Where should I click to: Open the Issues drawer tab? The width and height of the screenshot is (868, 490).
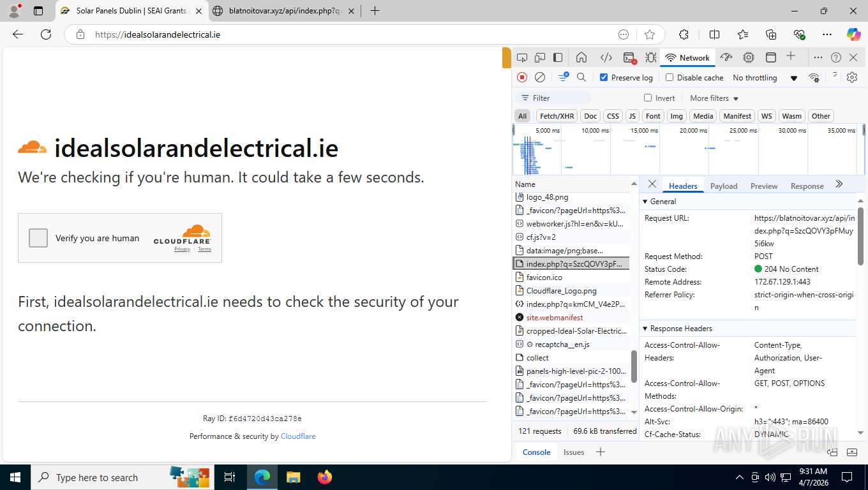(x=574, y=452)
